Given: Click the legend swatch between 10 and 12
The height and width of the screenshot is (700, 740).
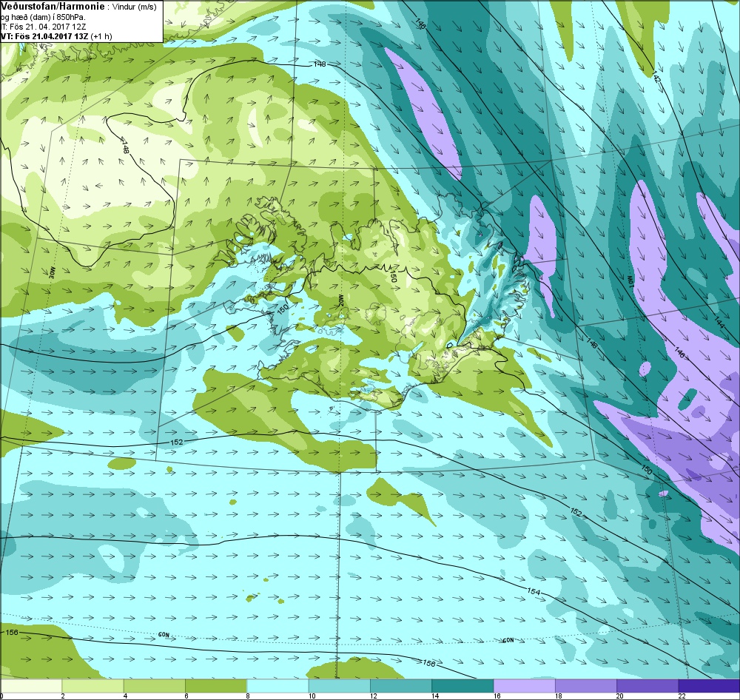Looking at the screenshot, I should (x=340, y=685).
